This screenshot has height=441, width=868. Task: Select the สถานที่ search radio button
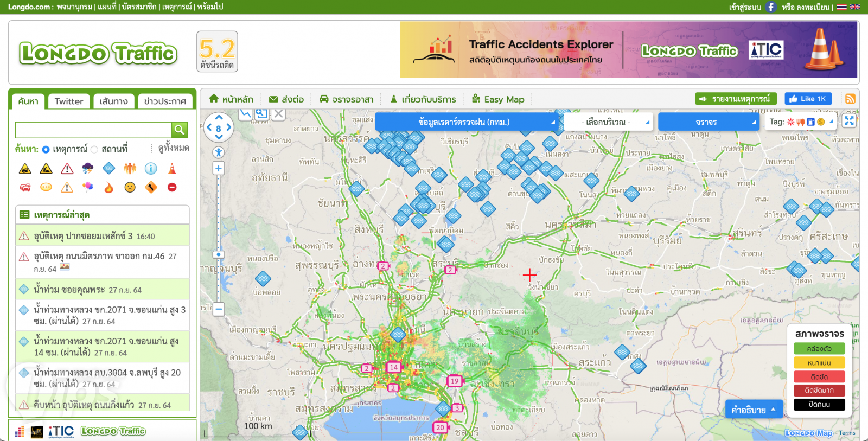click(x=94, y=149)
